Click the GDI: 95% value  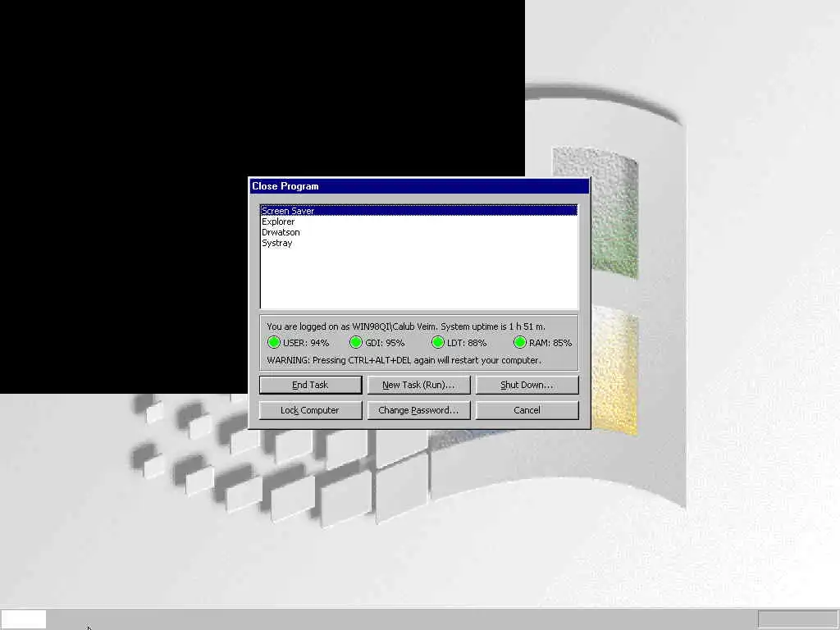tap(385, 343)
